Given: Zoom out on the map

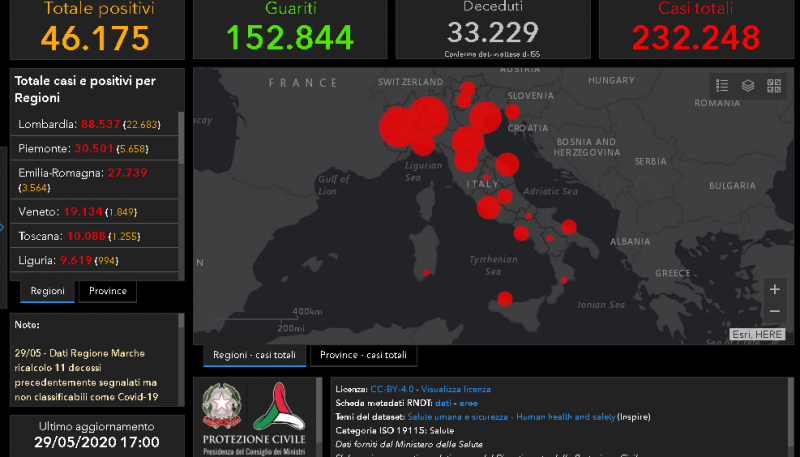Looking at the screenshot, I should pyautogui.click(x=774, y=311).
